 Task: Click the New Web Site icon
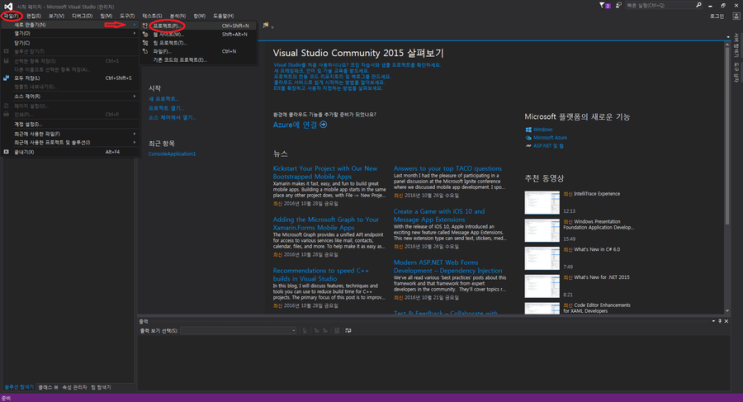(145, 34)
